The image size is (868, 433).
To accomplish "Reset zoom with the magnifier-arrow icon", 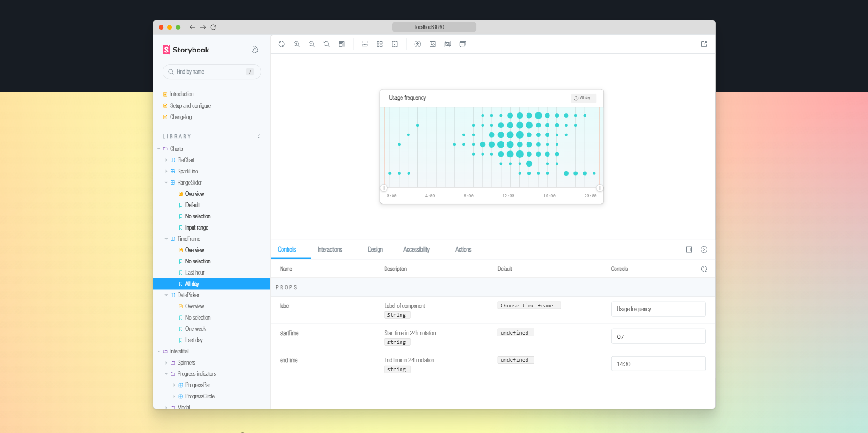I will (326, 44).
